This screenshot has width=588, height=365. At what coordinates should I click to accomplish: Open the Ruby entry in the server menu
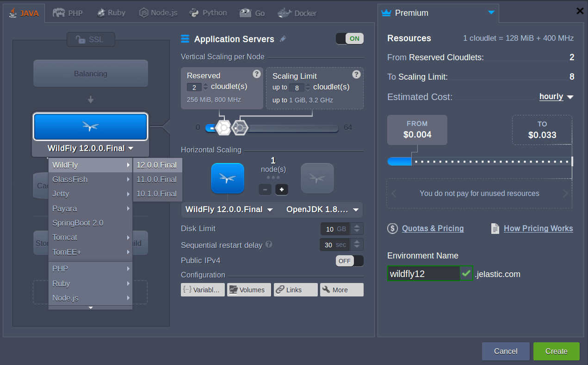91,283
